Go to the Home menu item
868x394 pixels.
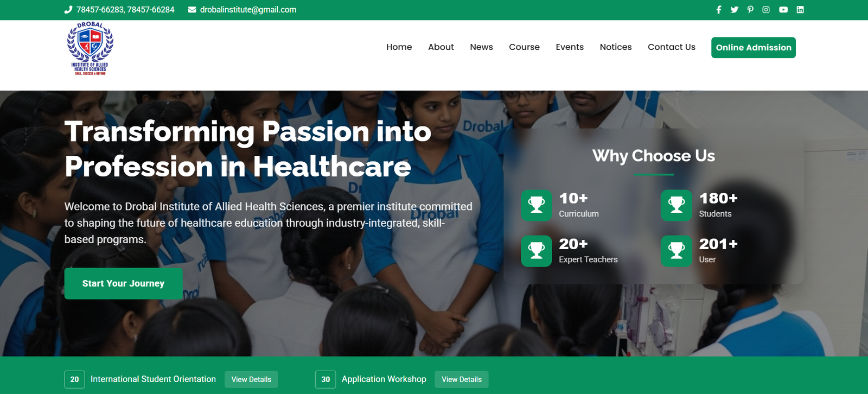click(399, 47)
